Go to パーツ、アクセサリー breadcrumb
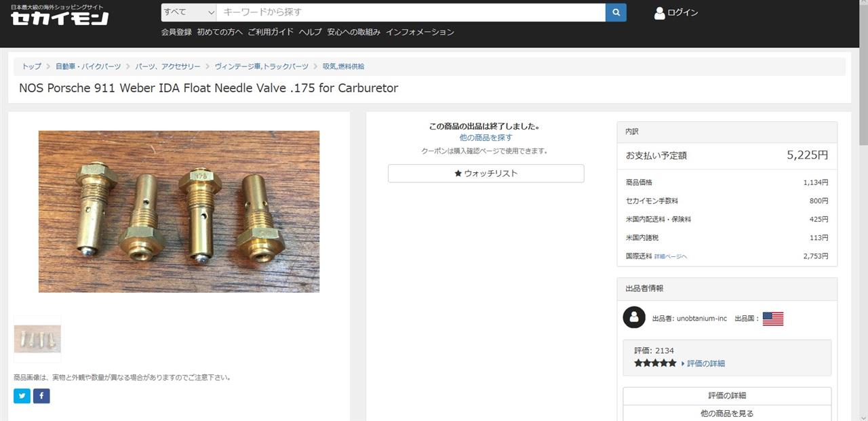 (x=168, y=66)
